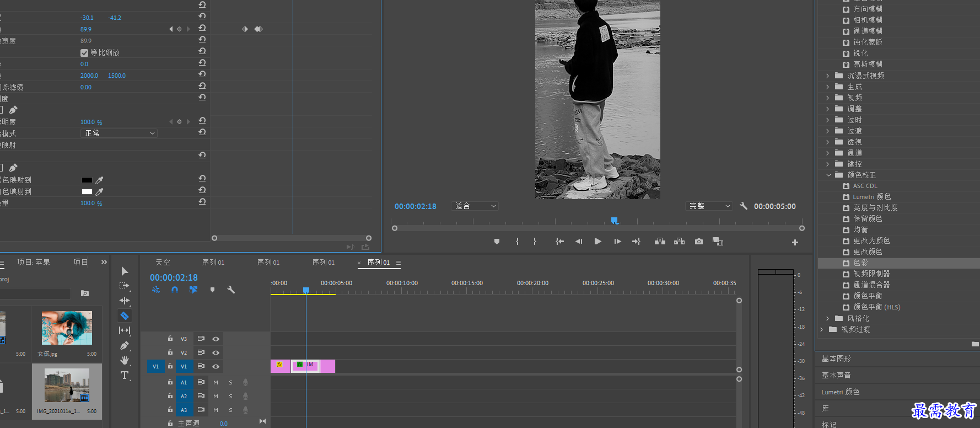Toggle Linked Selection in timeline
980x428 pixels.
click(193, 290)
